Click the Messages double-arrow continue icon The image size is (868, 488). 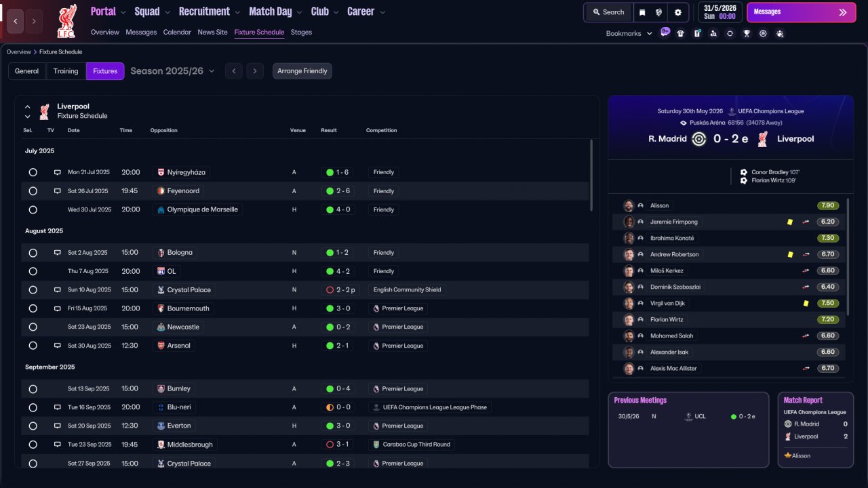pos(843,12)
